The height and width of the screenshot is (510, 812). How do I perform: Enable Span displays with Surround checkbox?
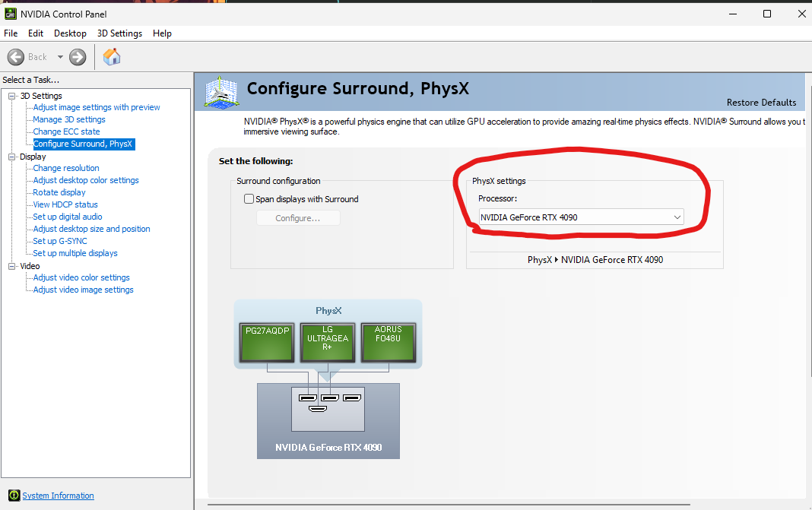(249, 199)
